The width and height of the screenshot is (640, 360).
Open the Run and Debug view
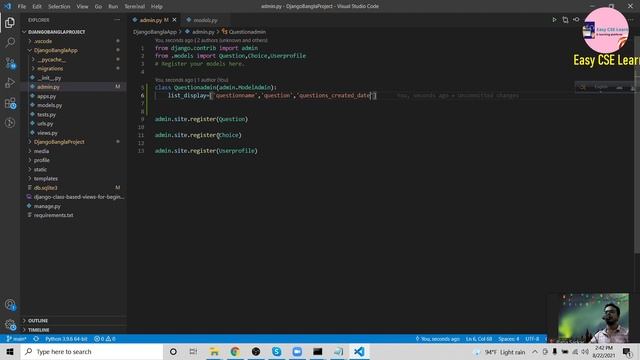click(x=10, y=82)
